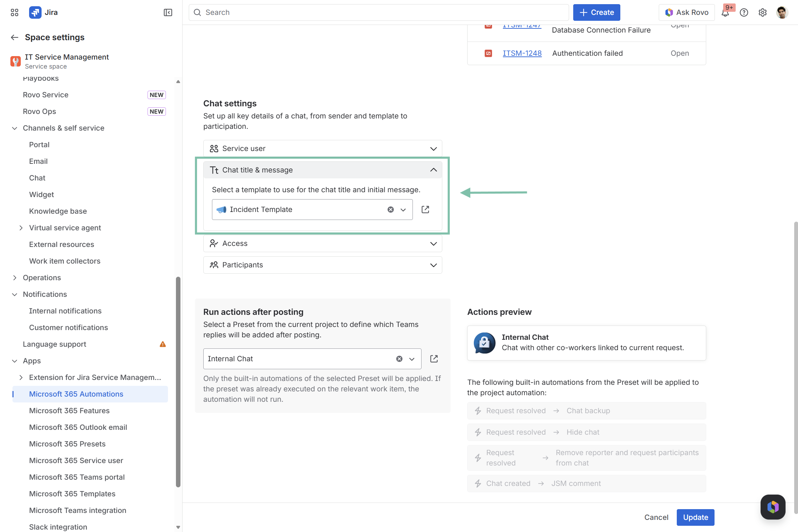Open the Internal Chat preset dropdown
The image size is (798, 532).
tap(412, 359)
